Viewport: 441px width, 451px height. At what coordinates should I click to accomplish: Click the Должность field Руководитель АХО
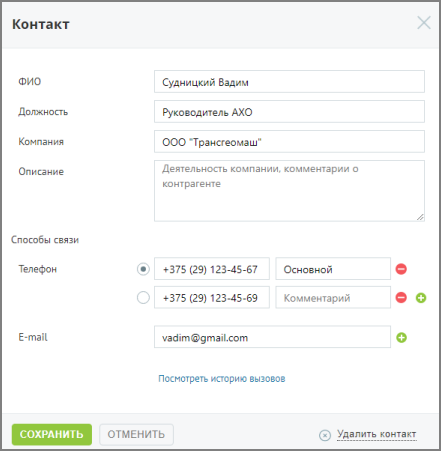(289, 111)
